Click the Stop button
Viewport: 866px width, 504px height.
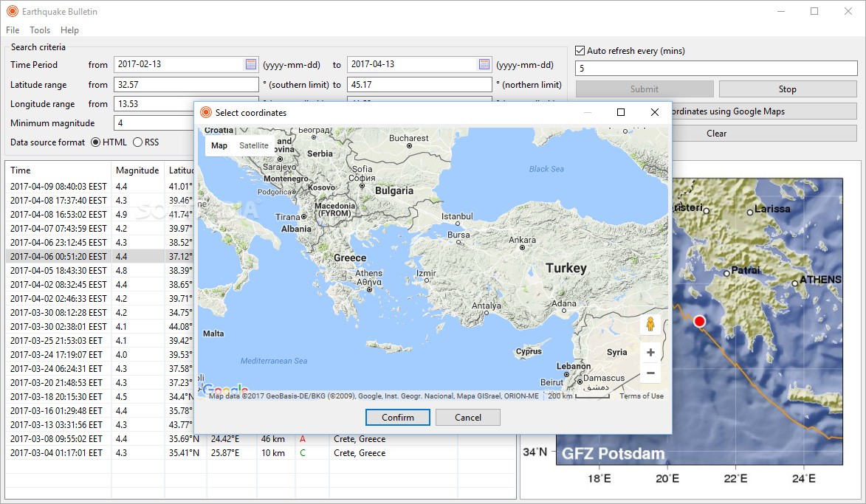click(788, 89)
